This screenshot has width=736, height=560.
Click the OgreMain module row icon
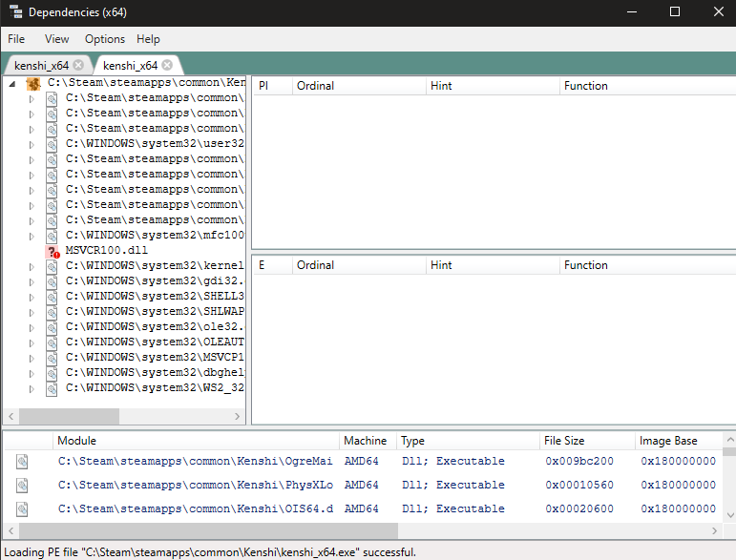pos(22,462)
